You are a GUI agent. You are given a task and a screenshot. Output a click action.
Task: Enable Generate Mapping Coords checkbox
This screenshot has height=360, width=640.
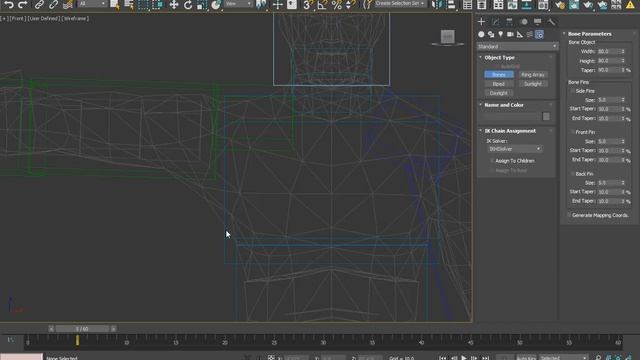pos(569,215)
